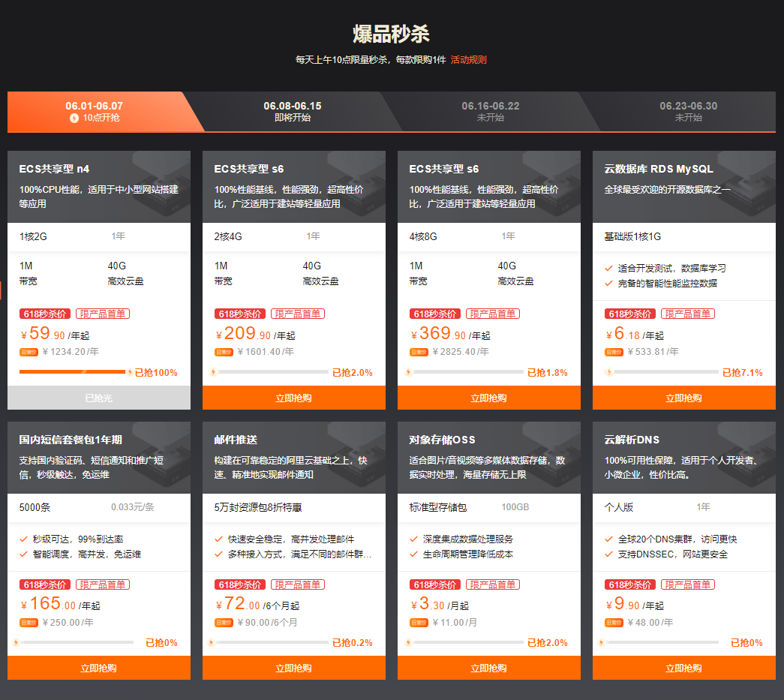Click the lightning icon on the 已抢0.2% bar
This screenshot has height=700, width=784.
tap(212, 642)
